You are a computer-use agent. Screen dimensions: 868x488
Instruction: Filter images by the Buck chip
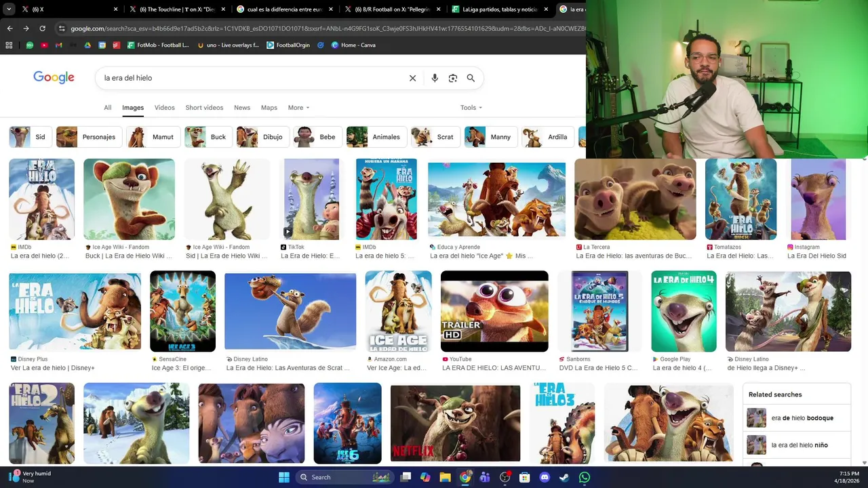click(208, 137)
